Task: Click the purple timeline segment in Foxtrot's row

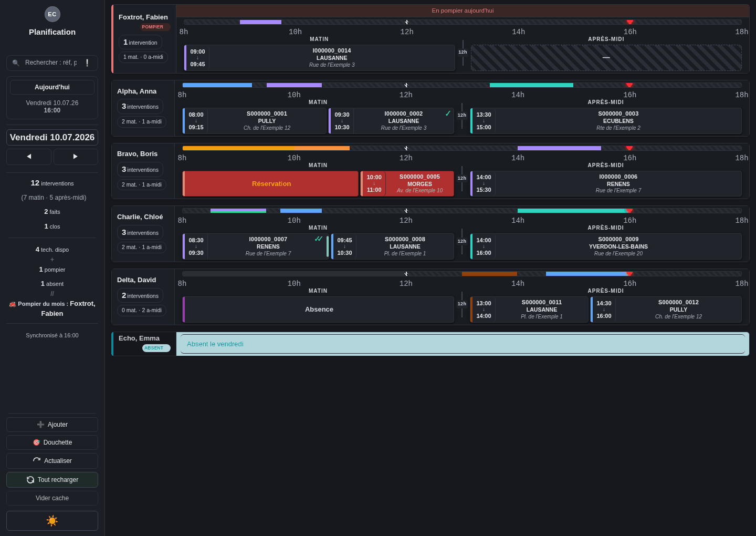Action: coord(260,22)
